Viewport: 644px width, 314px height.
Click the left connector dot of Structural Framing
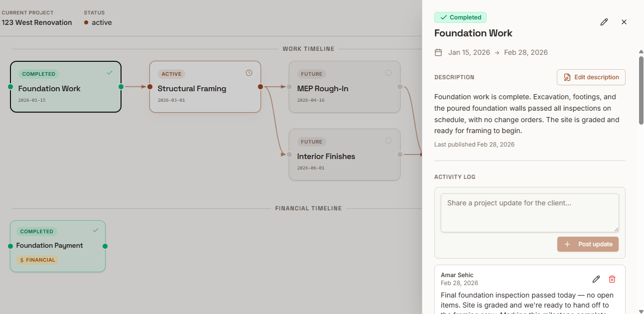[150, 87]
